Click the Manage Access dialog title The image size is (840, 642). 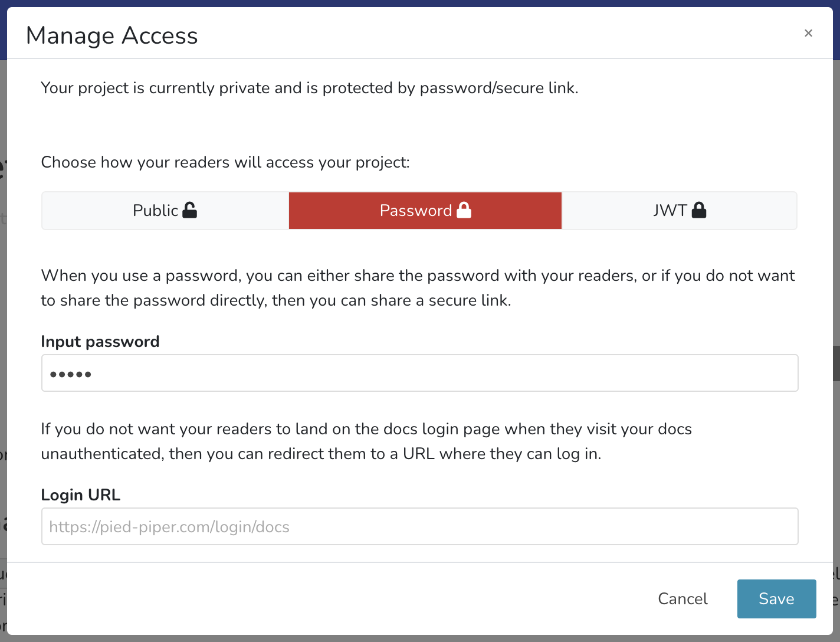point(112,36)
